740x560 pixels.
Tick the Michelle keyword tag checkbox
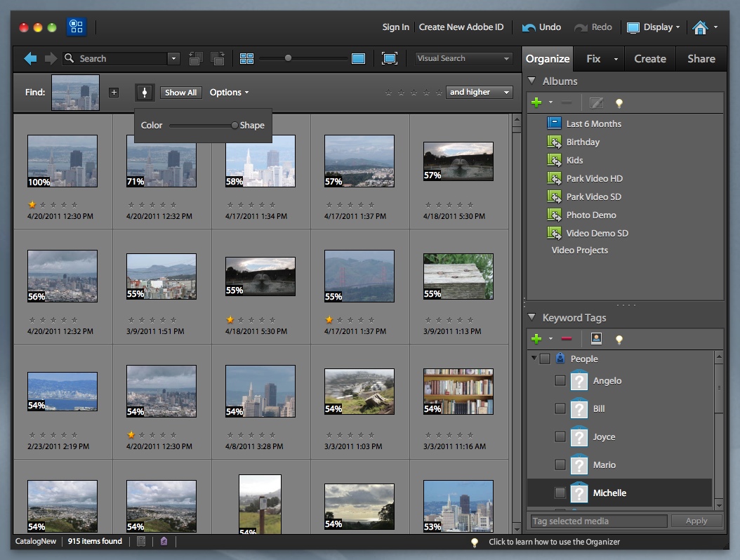(x=560, y=493)
